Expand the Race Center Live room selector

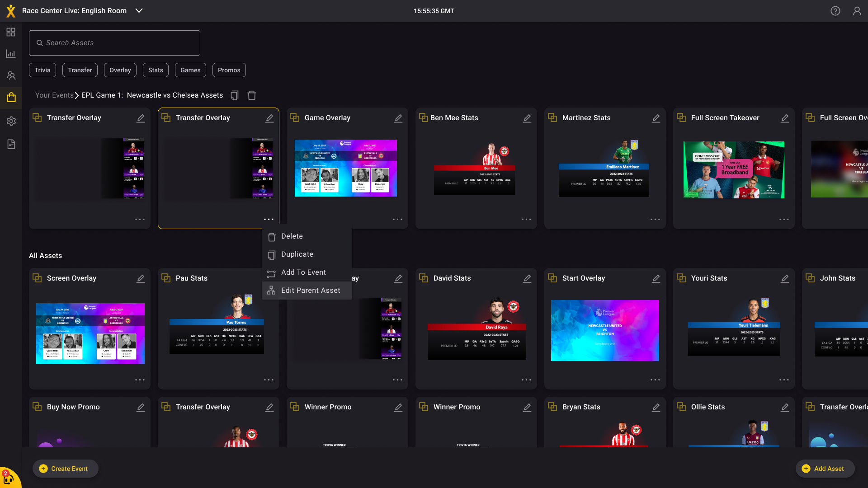(139, 10)
